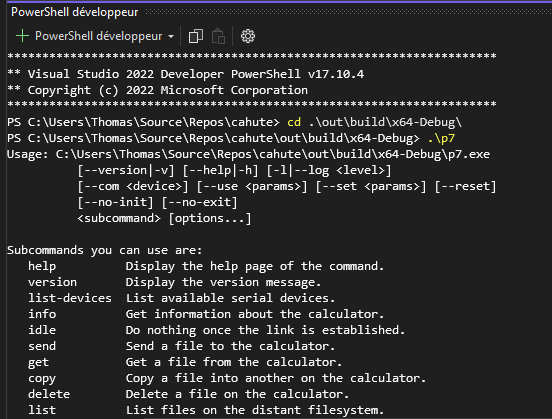This screenshot has height=419, width=552.
Task: Click '<subcommand> [options...]' text
Action: 164,218
